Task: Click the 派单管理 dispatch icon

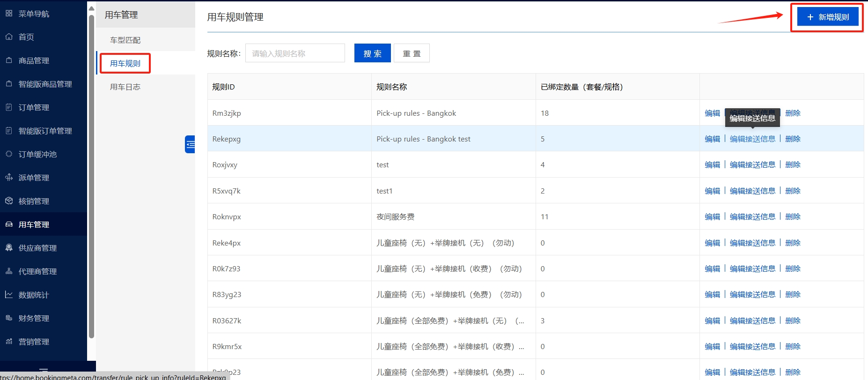Action: click(x=9, y=178)
